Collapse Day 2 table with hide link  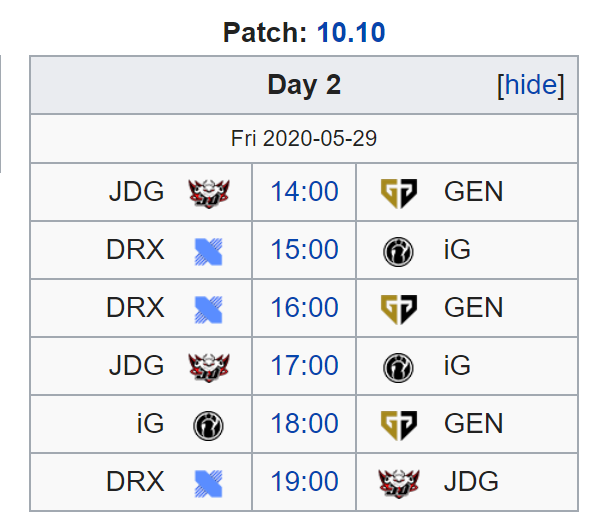tap(530, 85)
